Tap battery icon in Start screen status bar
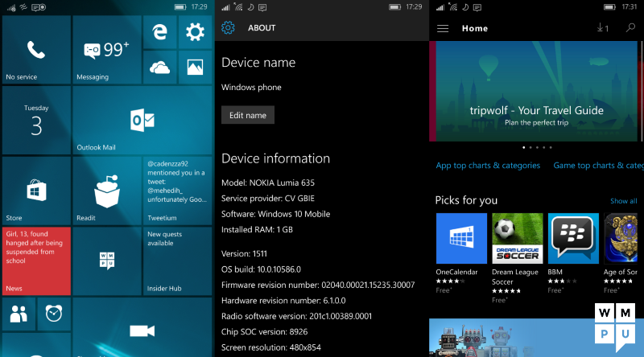644x357 pixels. [x=180, y=7]
